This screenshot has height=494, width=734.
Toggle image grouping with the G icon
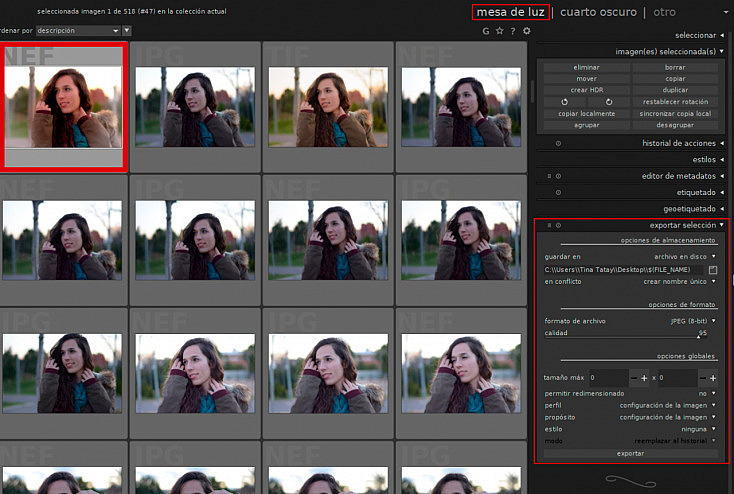[486, 31]
